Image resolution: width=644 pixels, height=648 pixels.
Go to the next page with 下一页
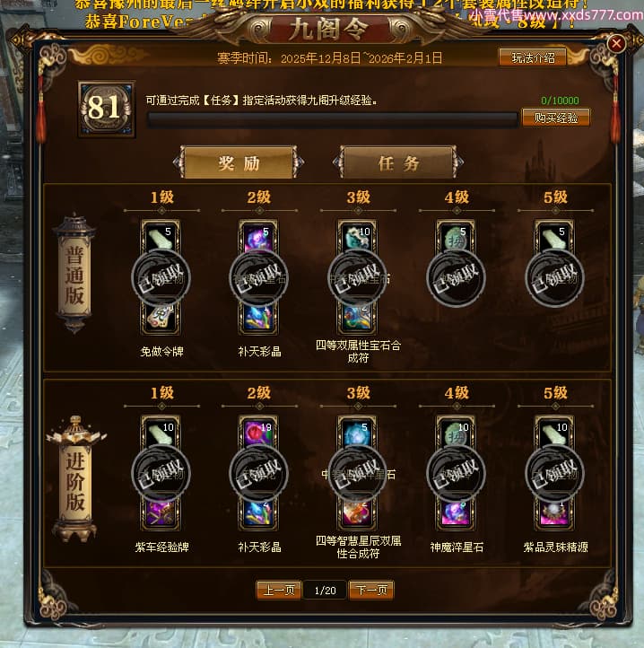[371, 590]
